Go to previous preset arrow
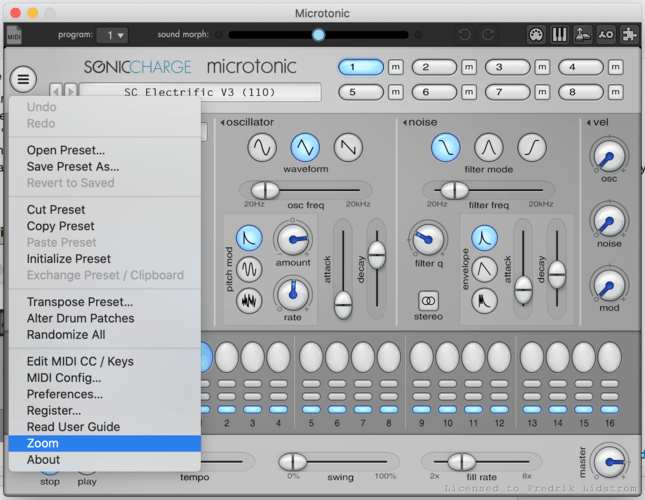This screenshot has width=645, height=500. tap(56, 91)
